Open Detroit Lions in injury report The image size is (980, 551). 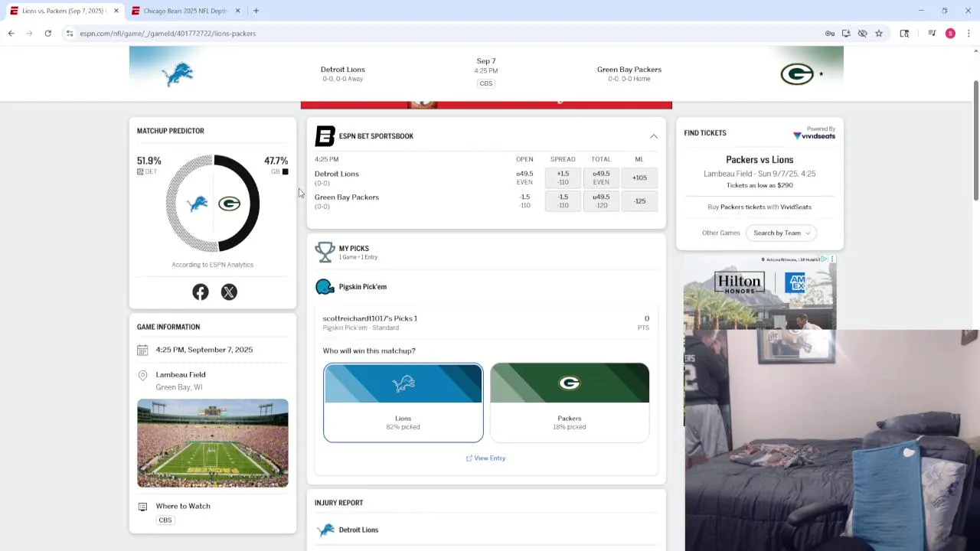tap(358, 530)
